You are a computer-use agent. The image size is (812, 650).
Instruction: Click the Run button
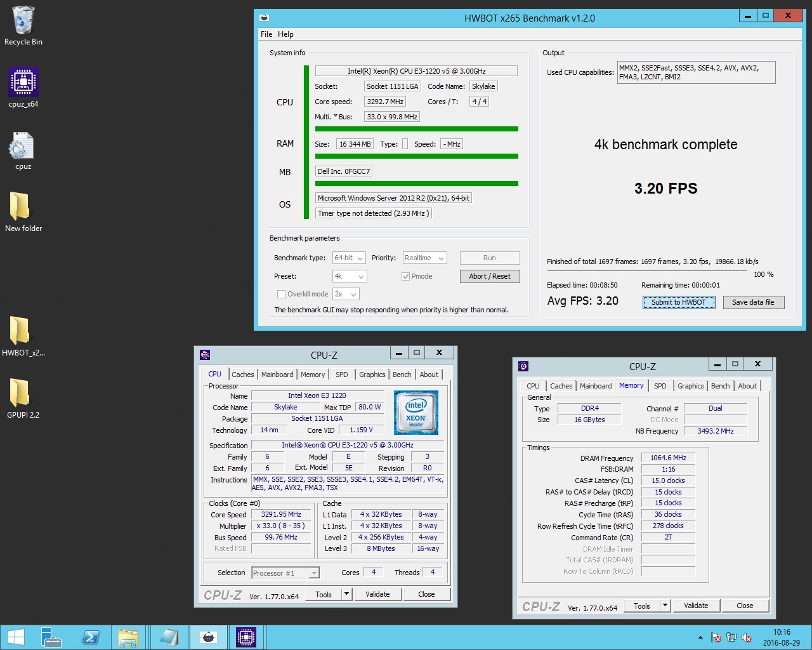[490, 258]
